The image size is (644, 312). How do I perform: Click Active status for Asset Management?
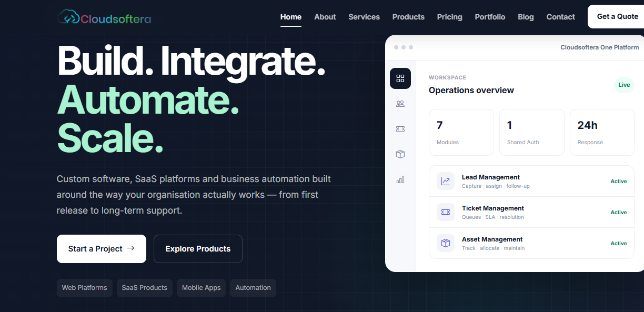619,243
